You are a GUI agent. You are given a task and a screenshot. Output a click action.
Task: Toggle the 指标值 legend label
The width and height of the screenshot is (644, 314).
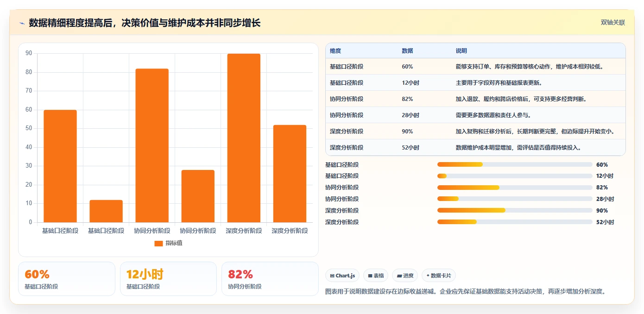pos(174,243)
